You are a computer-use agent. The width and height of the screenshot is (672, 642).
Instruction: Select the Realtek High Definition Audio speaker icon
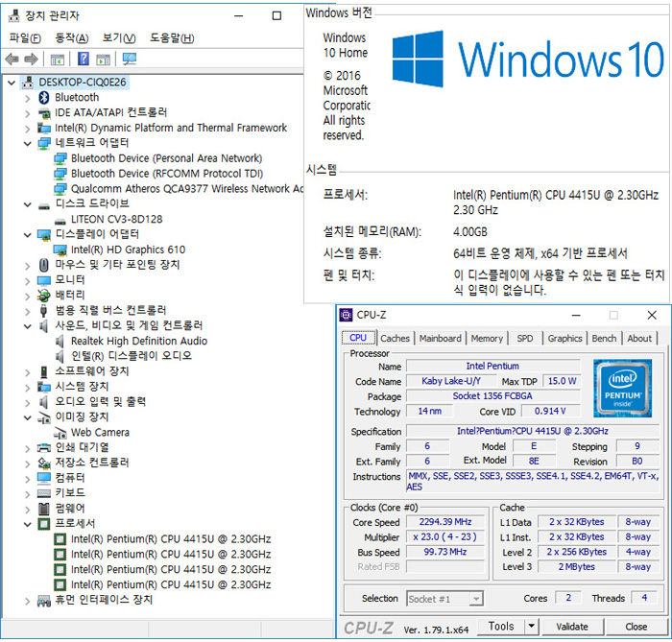pyautogui.click(x=60, y=342)
